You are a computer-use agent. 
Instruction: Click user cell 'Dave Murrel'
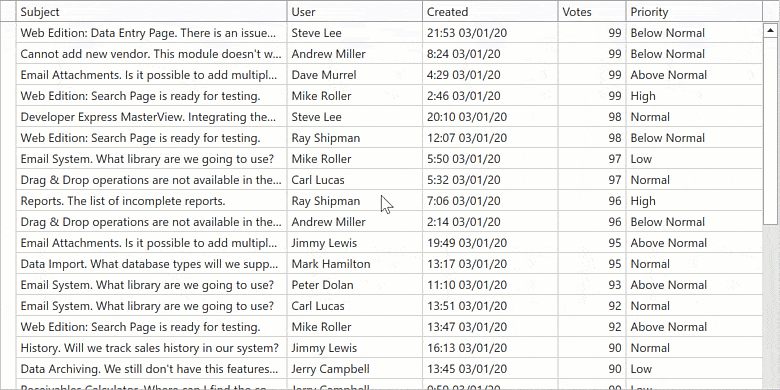pos(355,75)
